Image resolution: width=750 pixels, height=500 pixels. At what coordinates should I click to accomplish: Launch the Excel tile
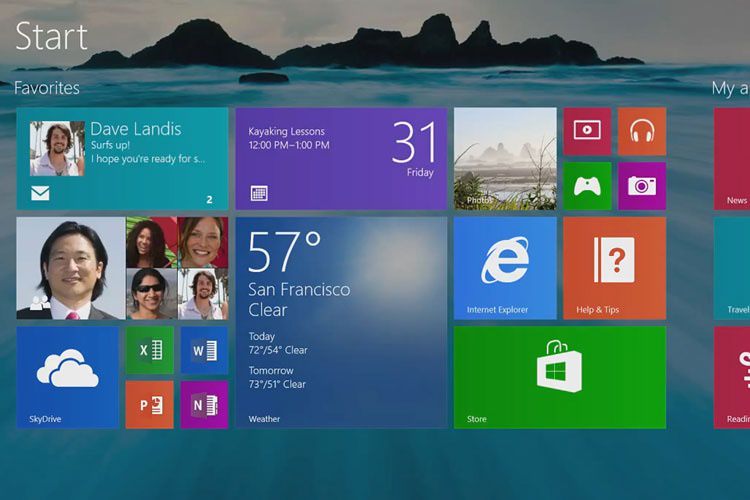150,350
